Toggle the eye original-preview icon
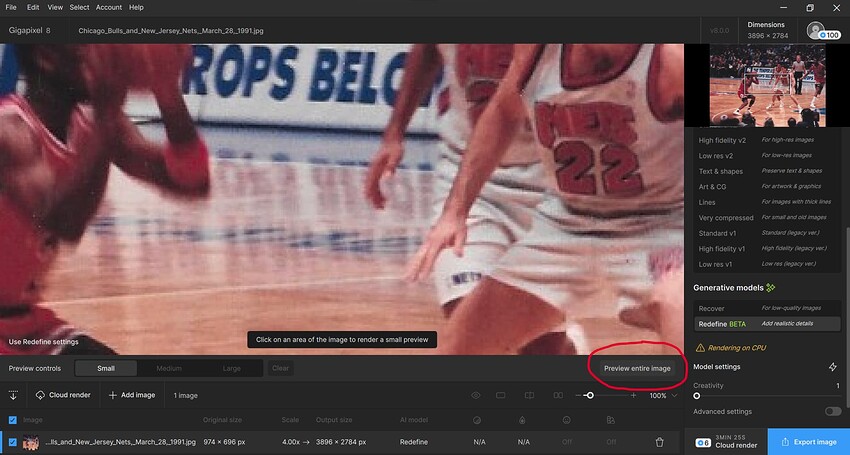This screenshot has height=455, width=850. coord(475,395)
